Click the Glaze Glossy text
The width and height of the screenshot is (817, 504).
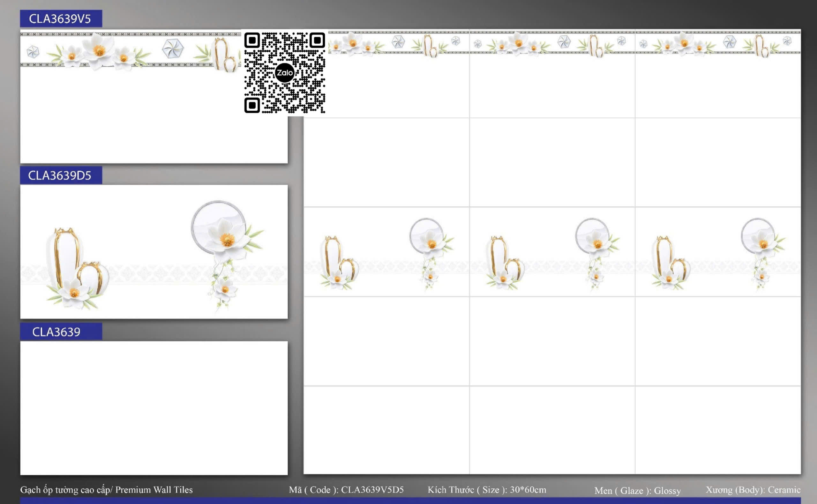click(637, 491)
